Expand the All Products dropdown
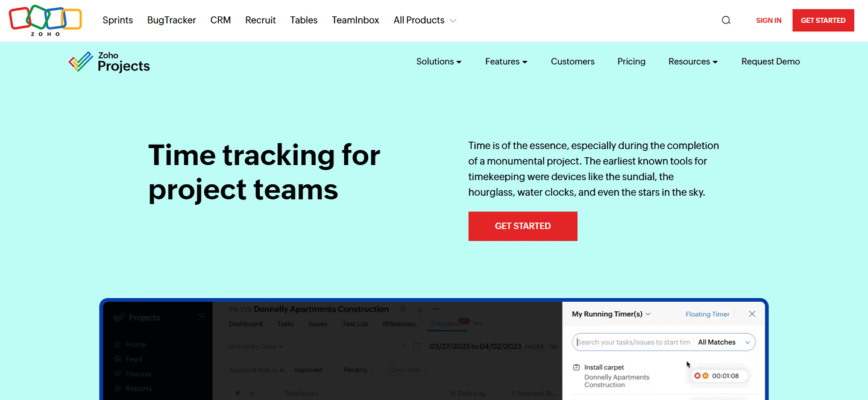This screenshot has width=868, height=400. point(424,20)
